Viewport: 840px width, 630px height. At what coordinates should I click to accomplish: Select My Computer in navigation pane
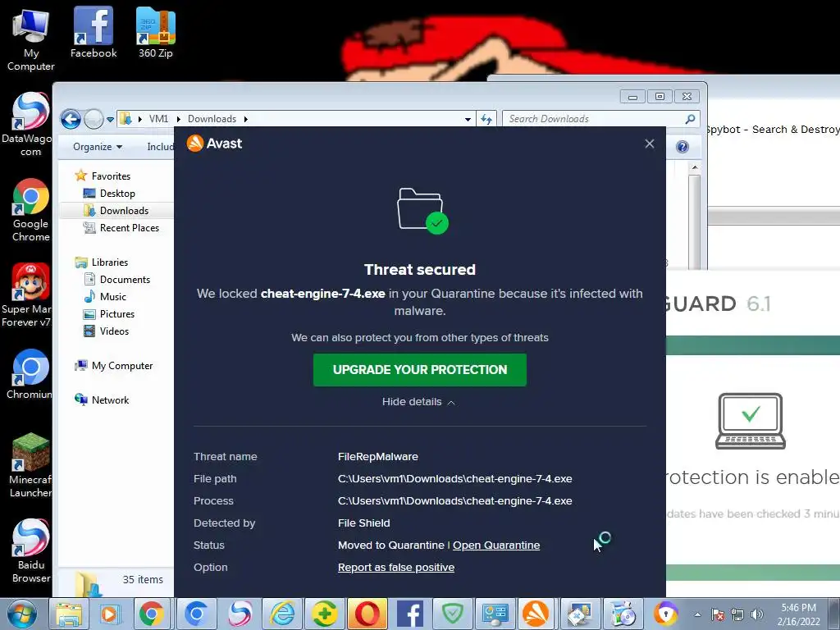click(121, 365)
